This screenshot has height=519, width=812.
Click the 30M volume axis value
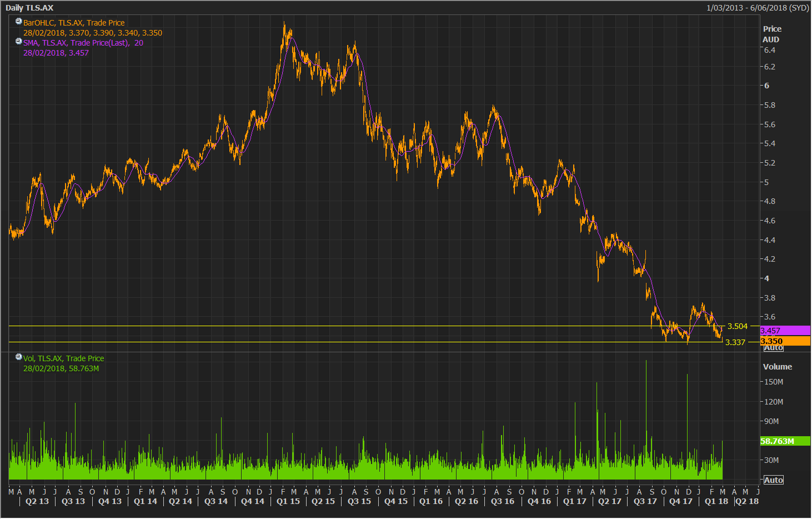click(771, 460)
